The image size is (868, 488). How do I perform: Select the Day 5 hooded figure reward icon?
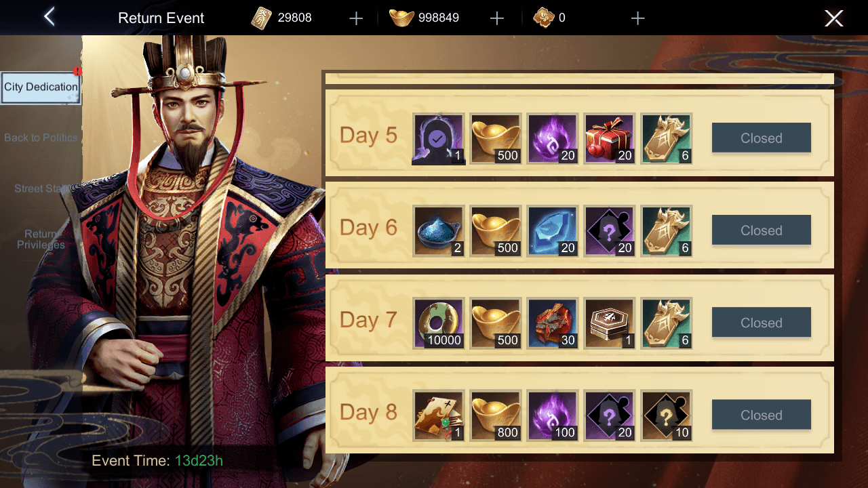tap(439, 139)
